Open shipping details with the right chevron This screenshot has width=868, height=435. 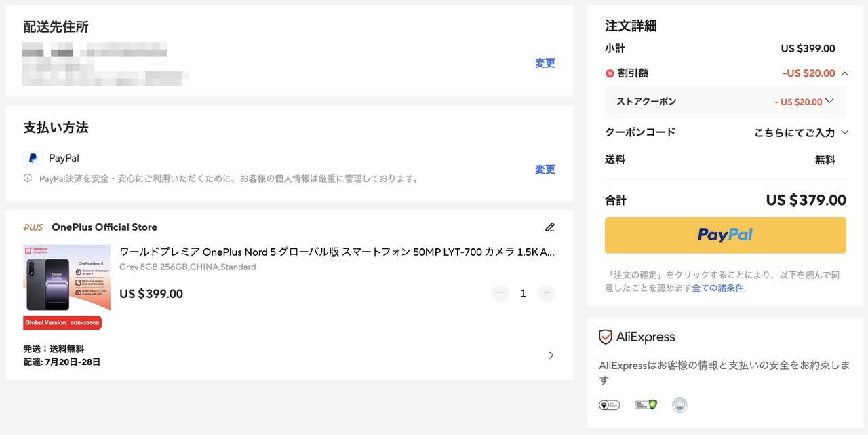[x=551, y=356]
